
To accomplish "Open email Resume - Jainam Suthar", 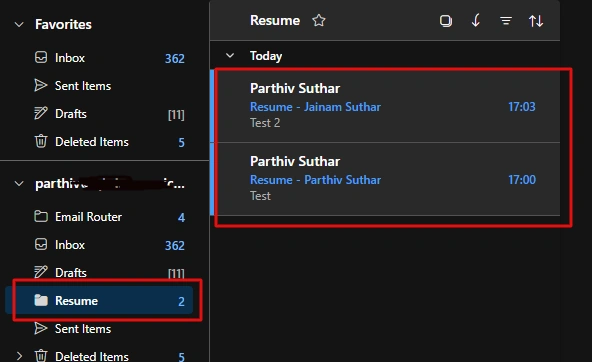I will [385, 106].
